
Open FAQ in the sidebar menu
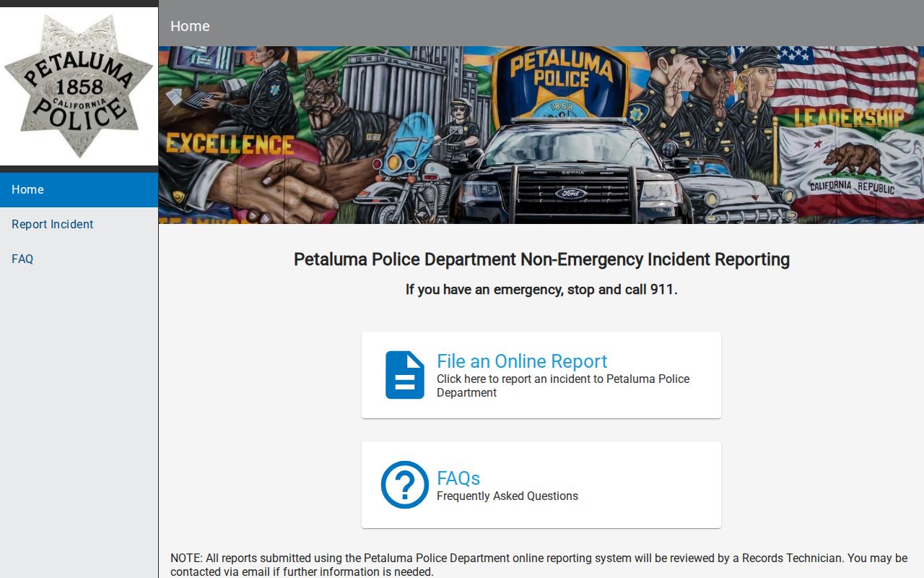pyautogui.click(x=79, y=259)
